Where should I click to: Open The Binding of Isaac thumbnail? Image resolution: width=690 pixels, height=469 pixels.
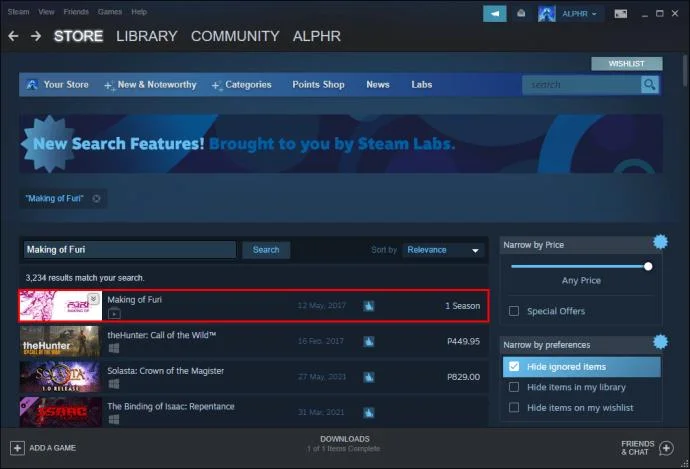pyautogui.click(x=60, y=412)
